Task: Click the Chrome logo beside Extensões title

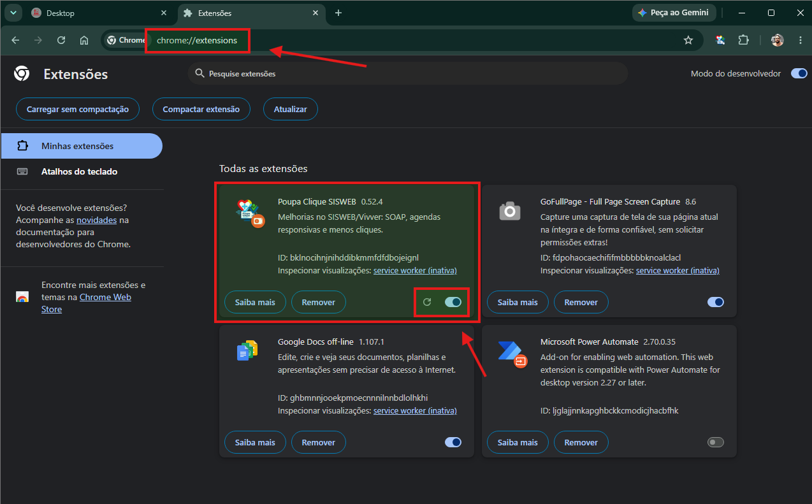Action: click(x=22, y=74)
